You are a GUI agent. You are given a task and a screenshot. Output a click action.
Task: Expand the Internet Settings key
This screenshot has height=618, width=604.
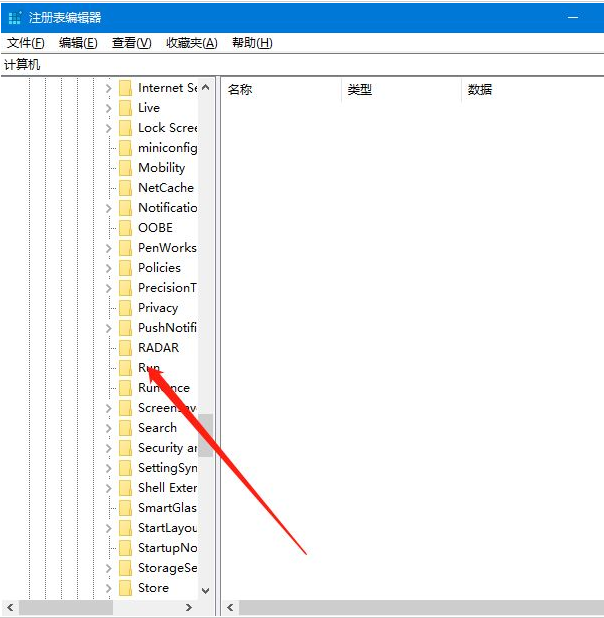tap(109, 88)
